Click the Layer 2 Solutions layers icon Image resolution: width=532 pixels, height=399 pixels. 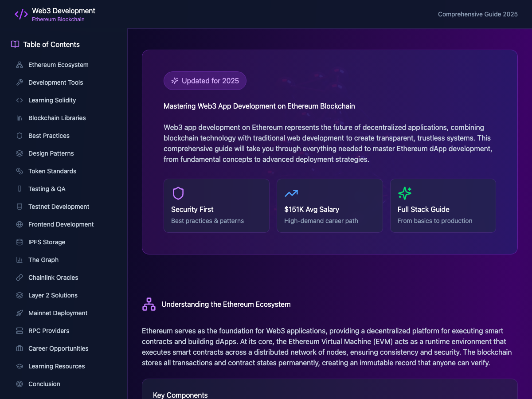click(20, 295)
